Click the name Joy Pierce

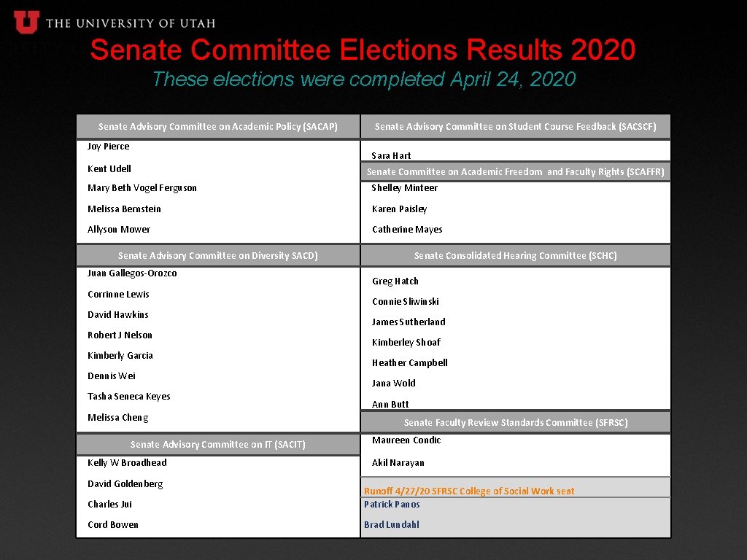[x=109, y=147]
